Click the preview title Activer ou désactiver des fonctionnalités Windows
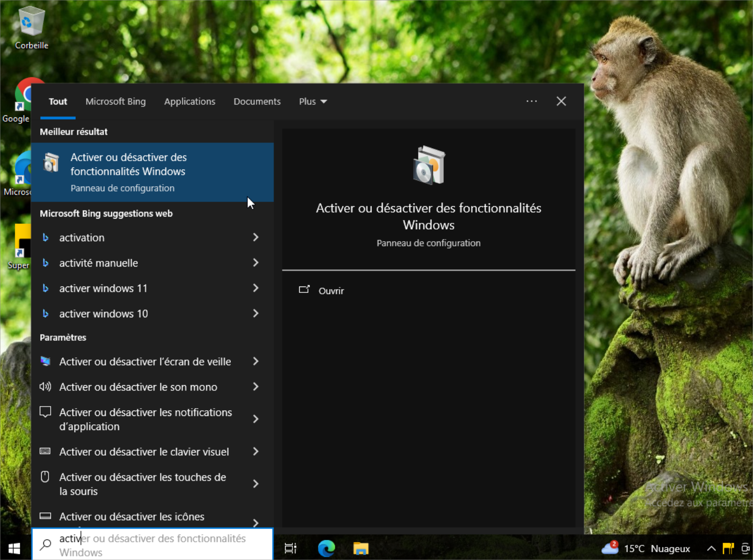Viewport: 753px width, 560px height. [429, 217]
